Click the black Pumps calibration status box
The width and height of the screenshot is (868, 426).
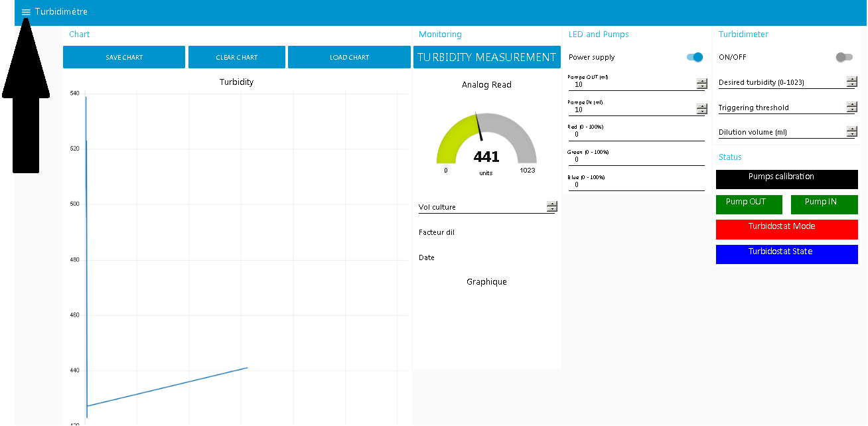tap(786, 179)
